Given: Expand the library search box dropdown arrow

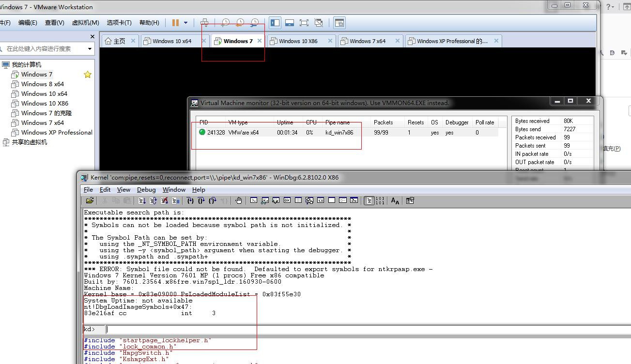Looking at the screenshot, I should pos(90,48).
